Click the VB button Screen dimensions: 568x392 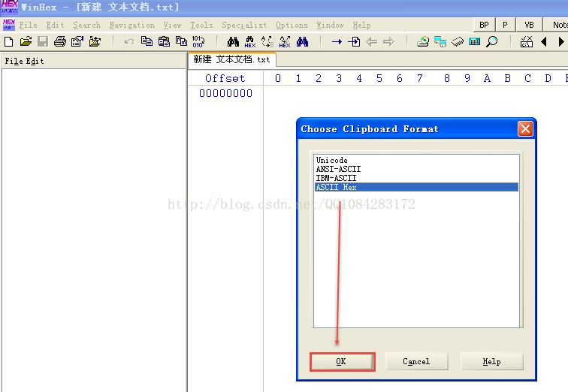click(x=529, y=25)
